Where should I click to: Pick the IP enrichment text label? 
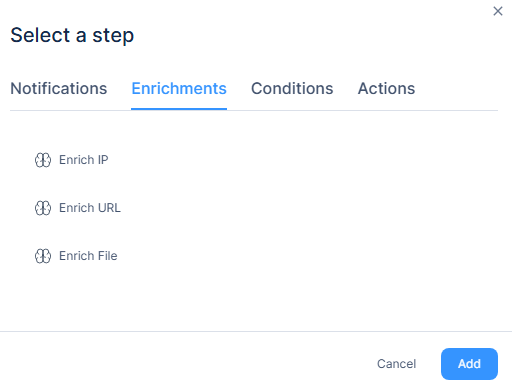point(84,160)
